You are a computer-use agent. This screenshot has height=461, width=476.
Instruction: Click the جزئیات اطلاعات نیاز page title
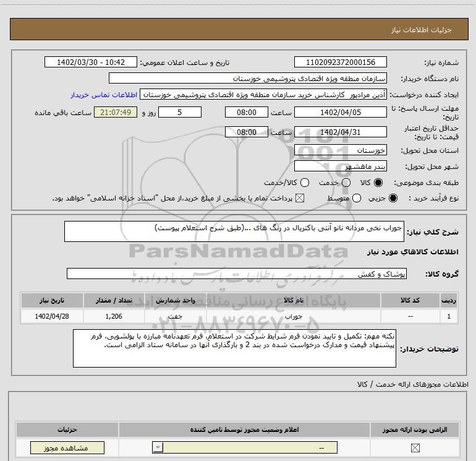coord(421,30)
